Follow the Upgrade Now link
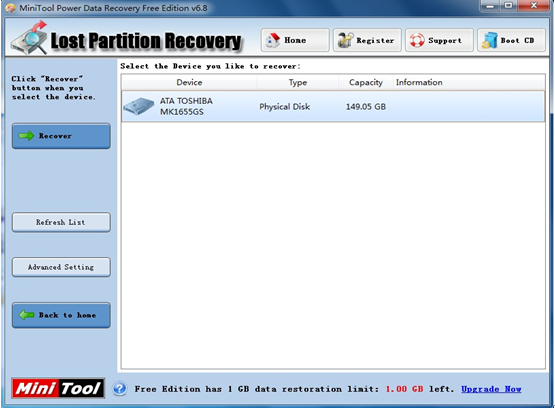 [491, 389]
